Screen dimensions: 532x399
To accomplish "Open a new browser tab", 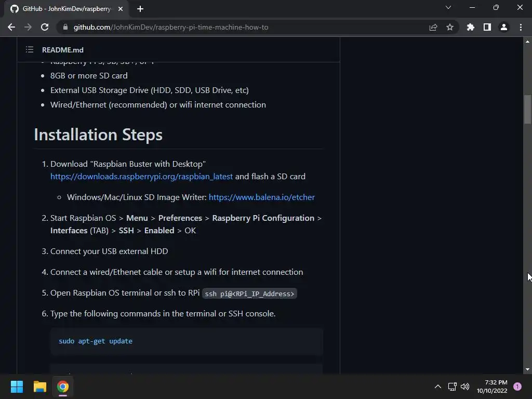I will click(x=140, y=9).
